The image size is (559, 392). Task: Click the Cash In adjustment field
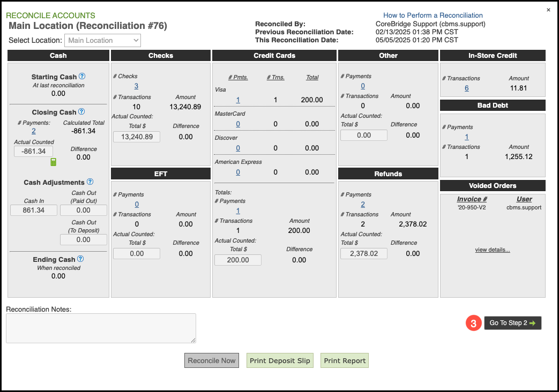(x=34, y=210)
